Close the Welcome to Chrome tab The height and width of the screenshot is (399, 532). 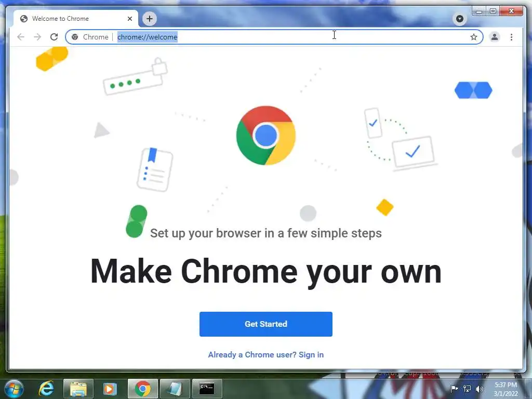coord(129,19)
